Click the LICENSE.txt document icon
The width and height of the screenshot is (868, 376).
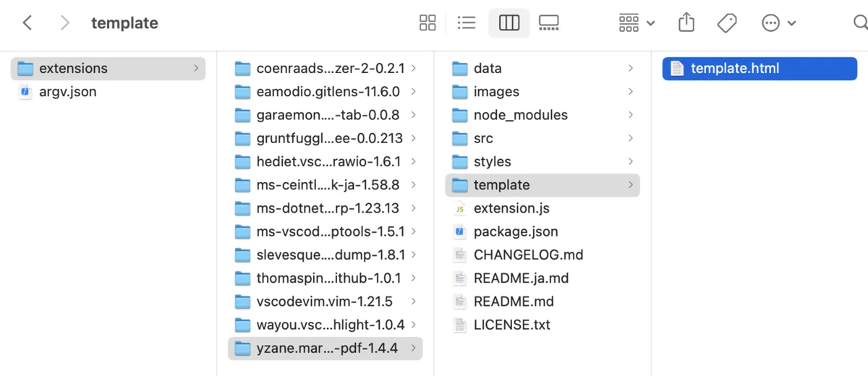tap(459, 325)
